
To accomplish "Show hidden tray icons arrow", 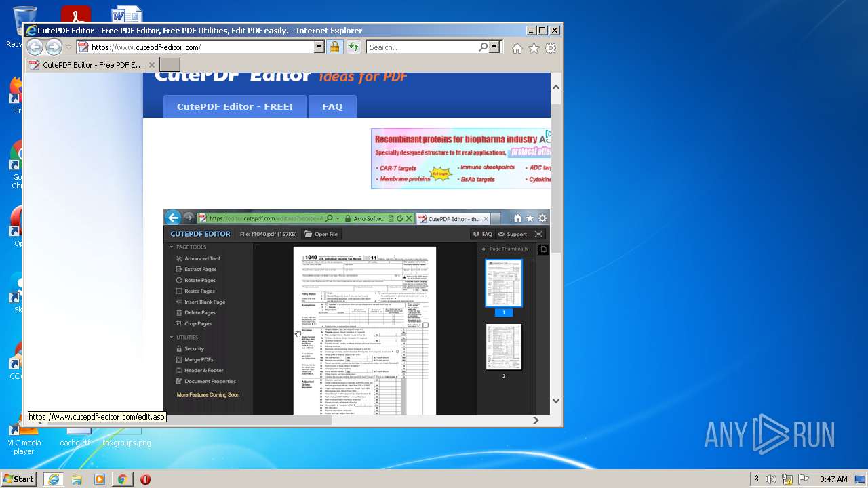I will coord(756,479).
